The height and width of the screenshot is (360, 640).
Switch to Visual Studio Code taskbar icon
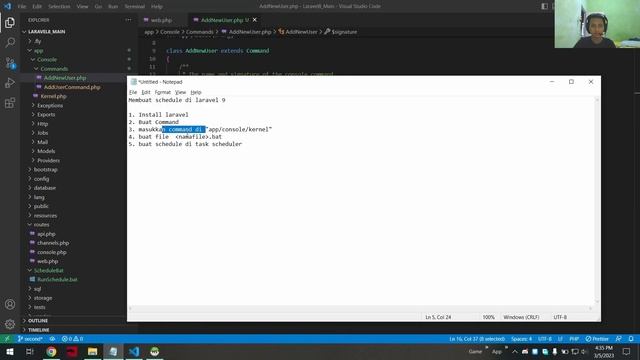(x=134, y=351)
